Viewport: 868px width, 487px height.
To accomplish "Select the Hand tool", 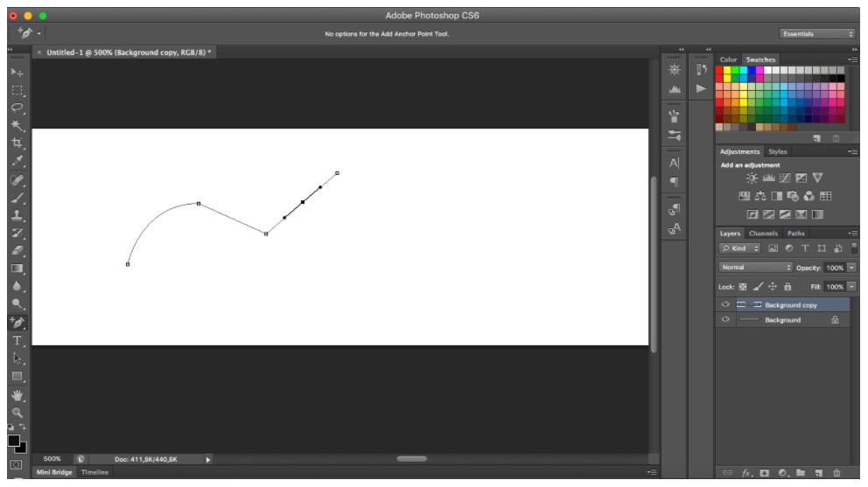I will pos(17,395).
